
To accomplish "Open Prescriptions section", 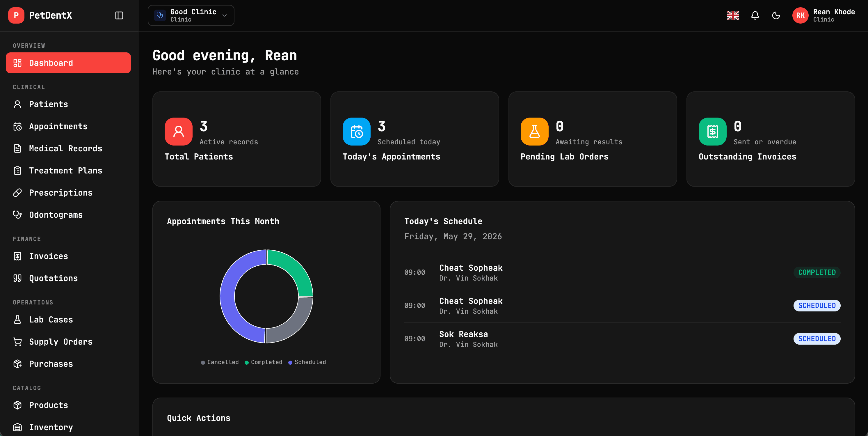I will click(x=68, y=193).
